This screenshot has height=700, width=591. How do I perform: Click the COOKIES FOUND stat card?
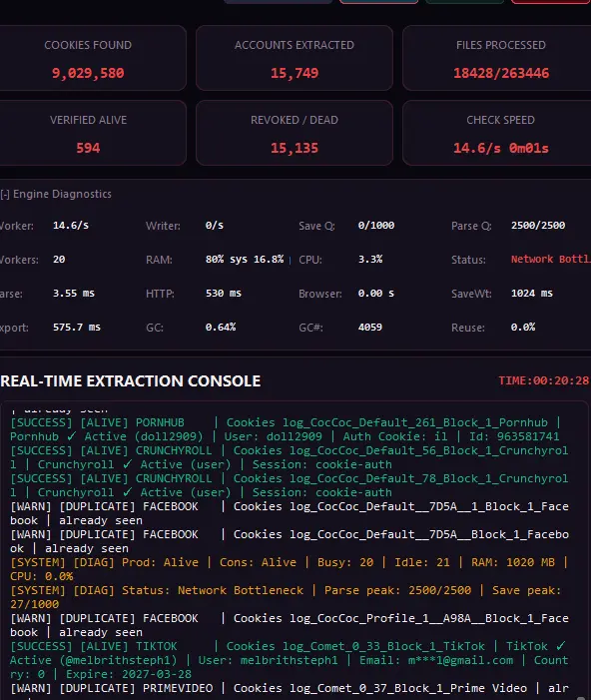92,58
